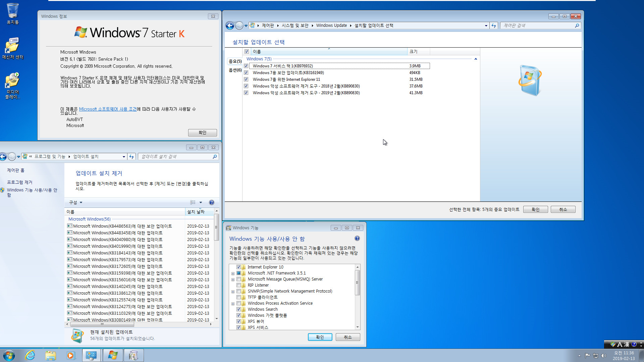The height and width of the screenshot is (362, 644).
Task: Open the Recycle Bin desktop icon
Action: click(x=13, y=13)
